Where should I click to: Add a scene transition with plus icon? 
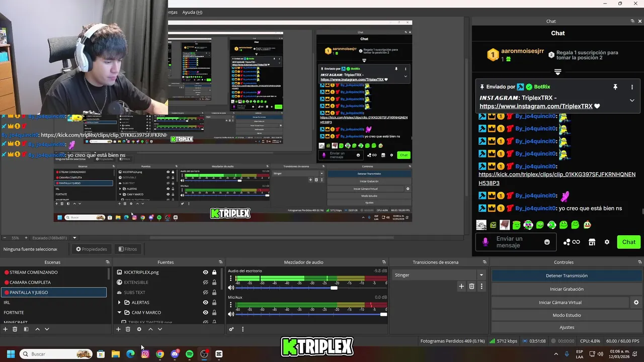(461, 286)
